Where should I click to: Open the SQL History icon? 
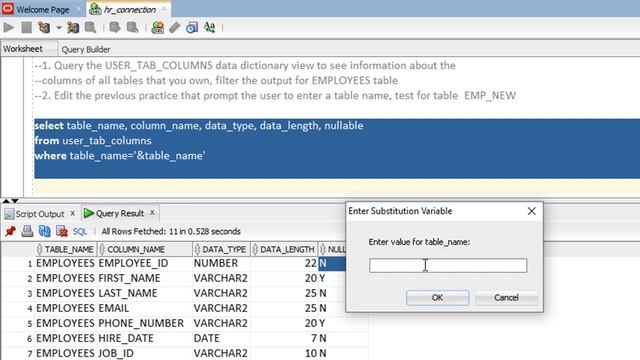pyautogui.click(x=192, y=27)
